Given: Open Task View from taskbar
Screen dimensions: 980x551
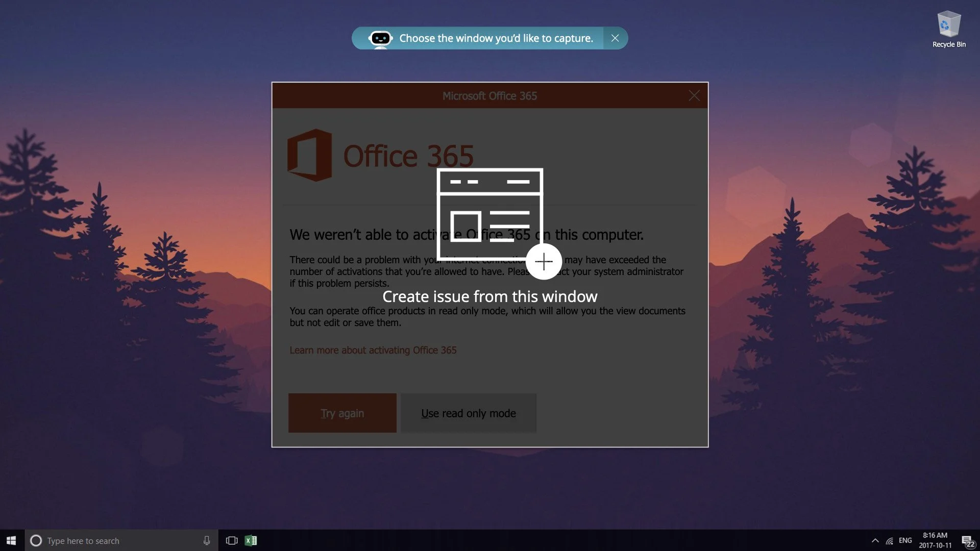Looking at the screenshot, I should (232, 541).
